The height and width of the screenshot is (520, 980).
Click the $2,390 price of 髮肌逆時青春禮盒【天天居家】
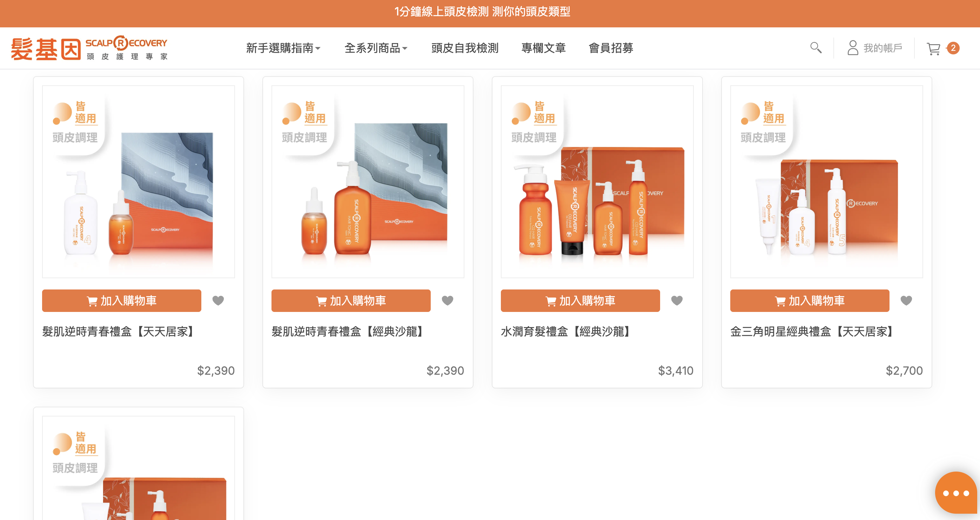click(x=216, y=371)
